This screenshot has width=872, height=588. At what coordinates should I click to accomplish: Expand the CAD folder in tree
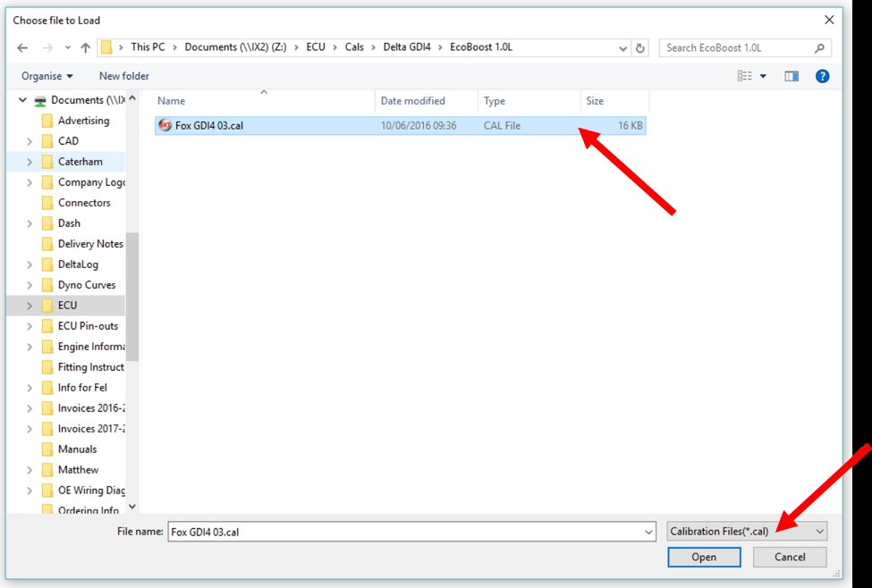click(30, 141)
